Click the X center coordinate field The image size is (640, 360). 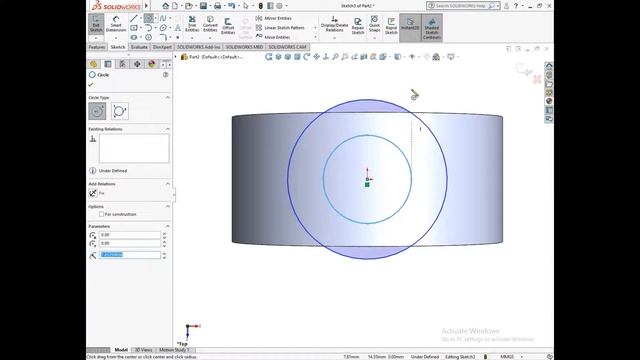pyautogui.click(x=130, y=235)
